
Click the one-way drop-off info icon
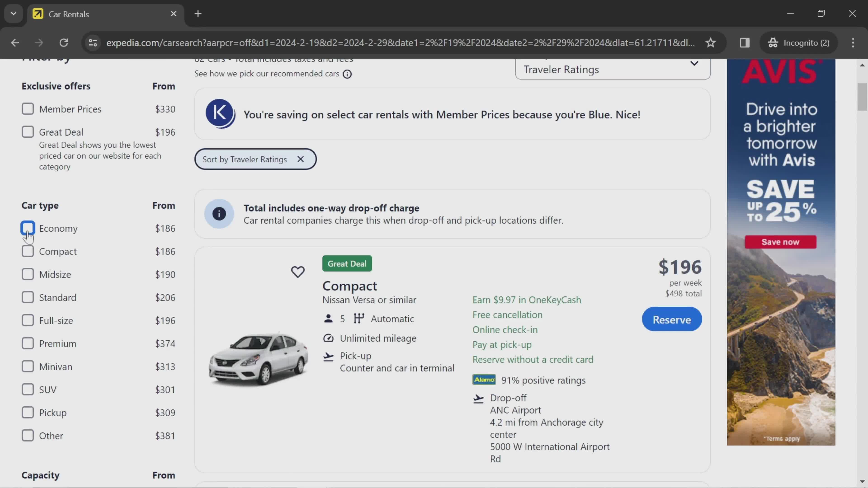point(219,214)
